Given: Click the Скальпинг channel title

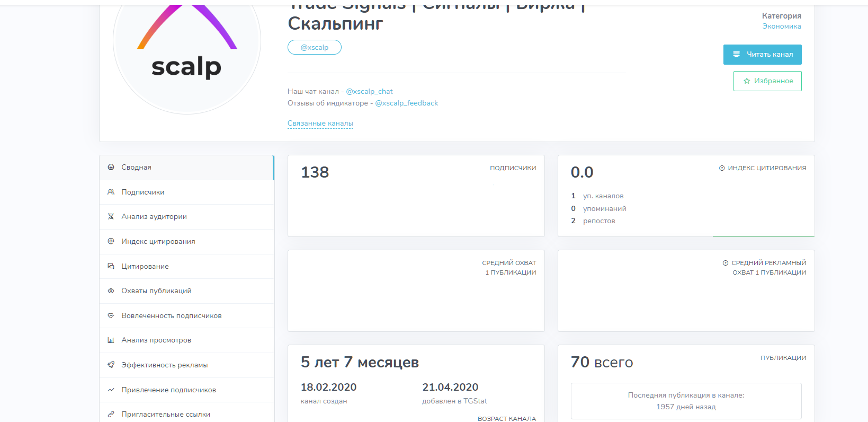Looking at the screenshot, I should [335, 23].
